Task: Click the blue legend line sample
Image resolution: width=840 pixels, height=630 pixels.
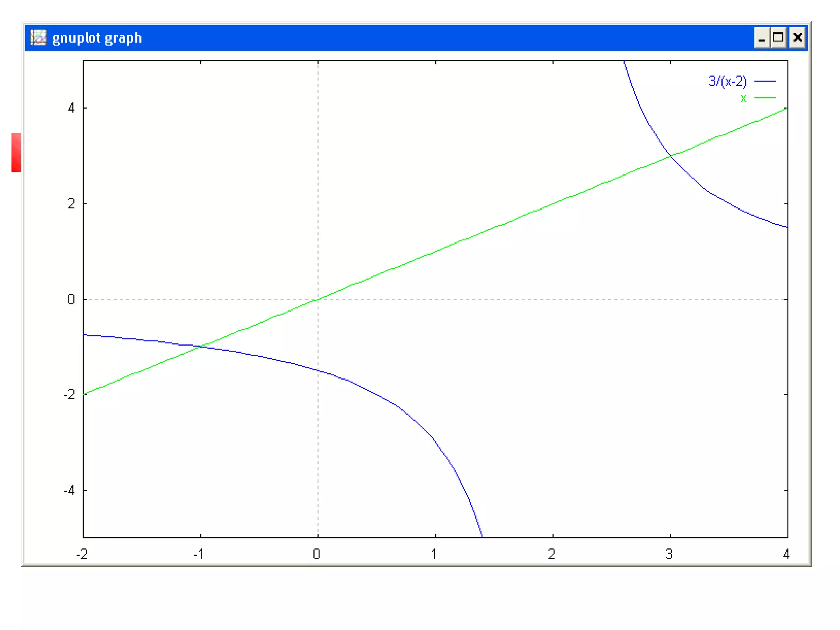Action: coord(765,81)
